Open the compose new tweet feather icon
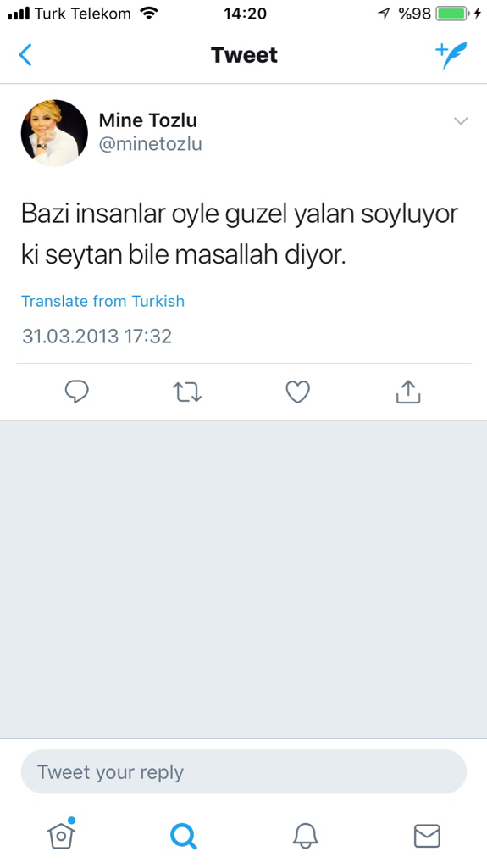 [451, 55]
